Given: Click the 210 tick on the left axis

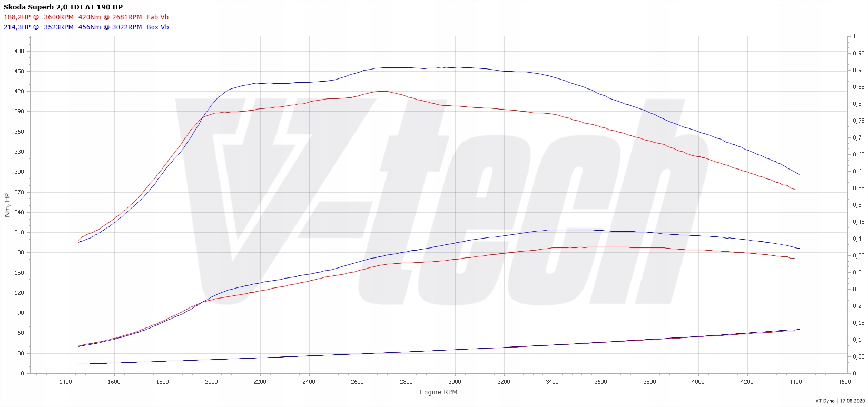Looking at the screenshot, I should coord(19,232).
